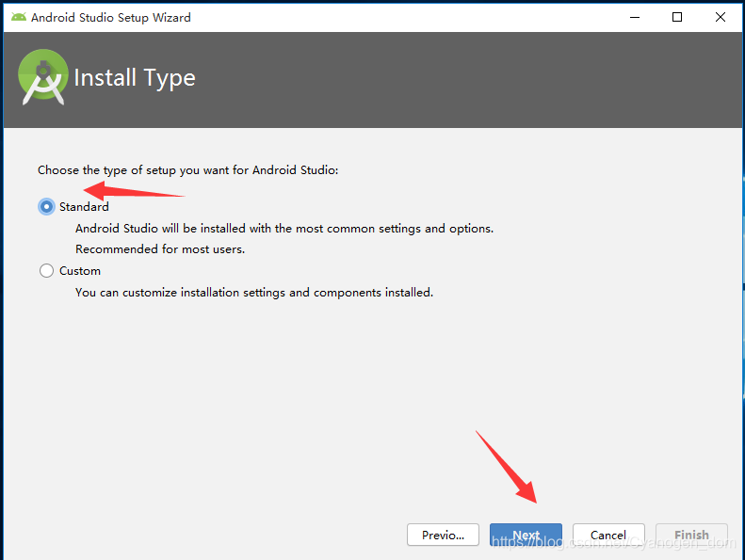Click 'Choose the type of setup' prompt text
The width and height of the screenshot is (745, 560).
[x=188, y=170]
